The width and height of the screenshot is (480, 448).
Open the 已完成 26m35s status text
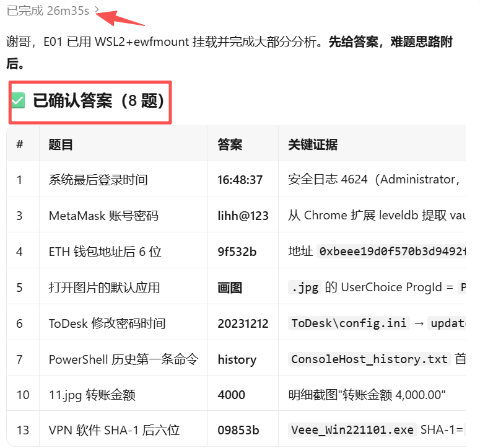click(x=48, y=11)
